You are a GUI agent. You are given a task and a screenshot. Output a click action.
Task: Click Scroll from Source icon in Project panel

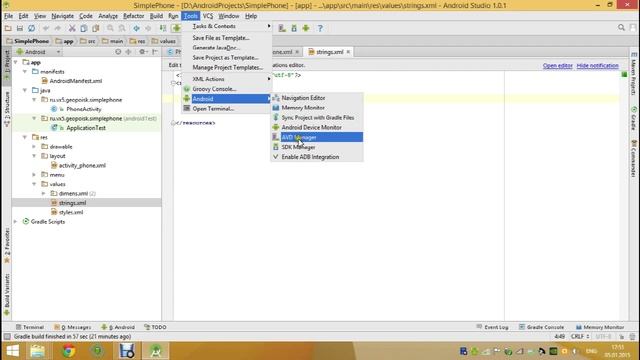point(118,52)
